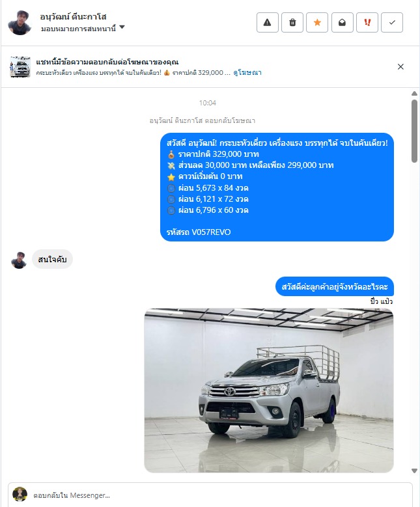Click the scrollbar up arrow
The height and width of the screenshot is (507, 420).
(x=415, y=94)
